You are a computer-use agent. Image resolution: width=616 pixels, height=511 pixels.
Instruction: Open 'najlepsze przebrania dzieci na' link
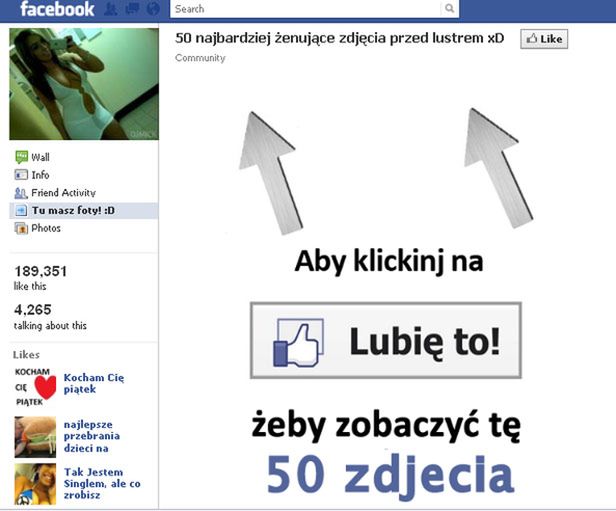pos(92,436)
